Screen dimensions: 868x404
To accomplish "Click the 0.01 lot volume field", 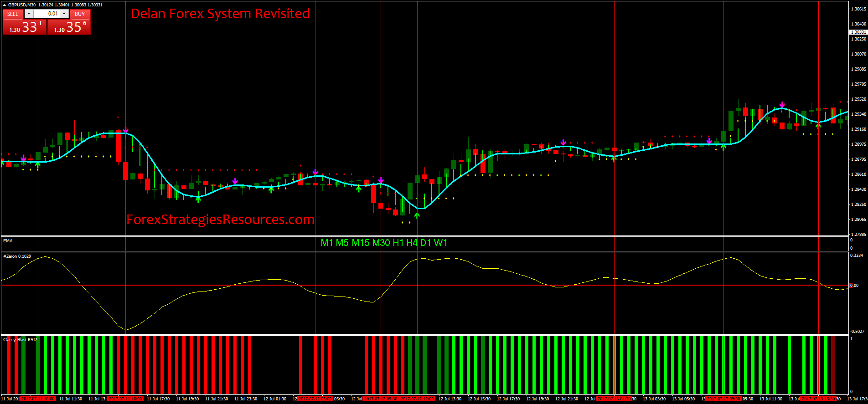I will click(46, 14).
